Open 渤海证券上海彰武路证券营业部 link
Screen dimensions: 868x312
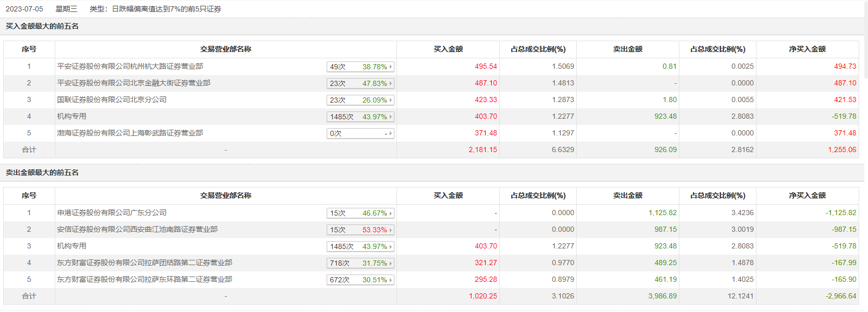[x=130, y=133]
